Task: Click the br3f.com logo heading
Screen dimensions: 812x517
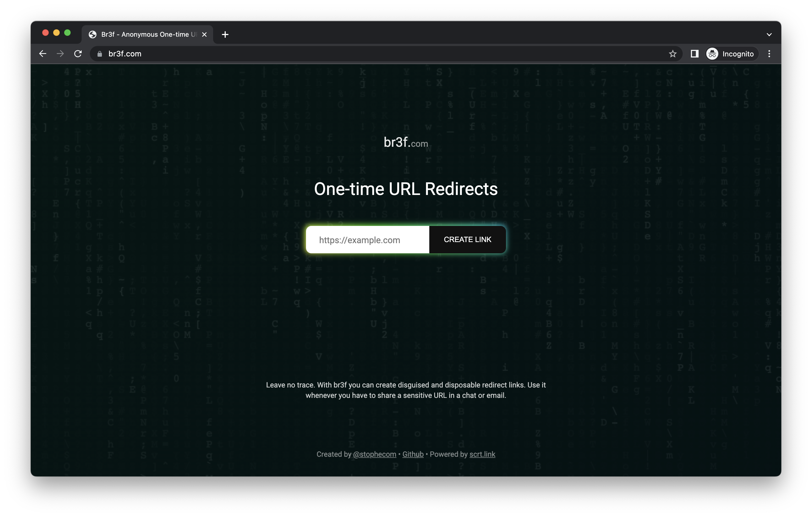Action: [406, 143]
